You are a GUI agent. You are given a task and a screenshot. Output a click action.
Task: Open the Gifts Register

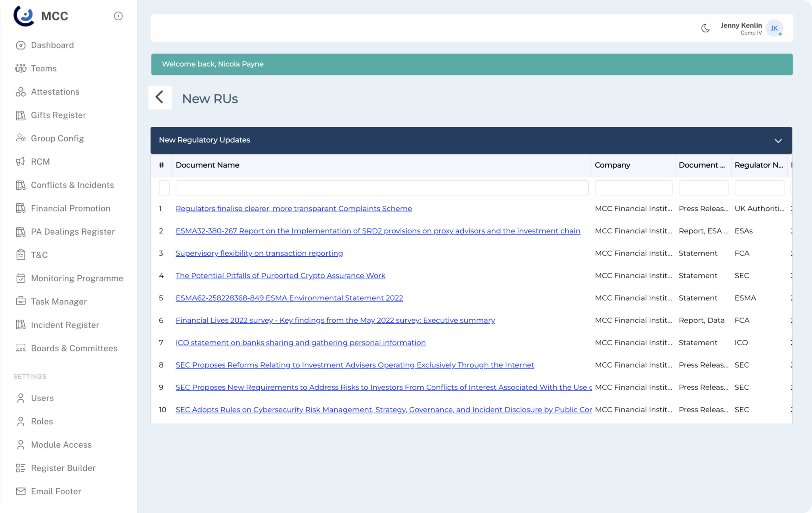coord(58,115)
